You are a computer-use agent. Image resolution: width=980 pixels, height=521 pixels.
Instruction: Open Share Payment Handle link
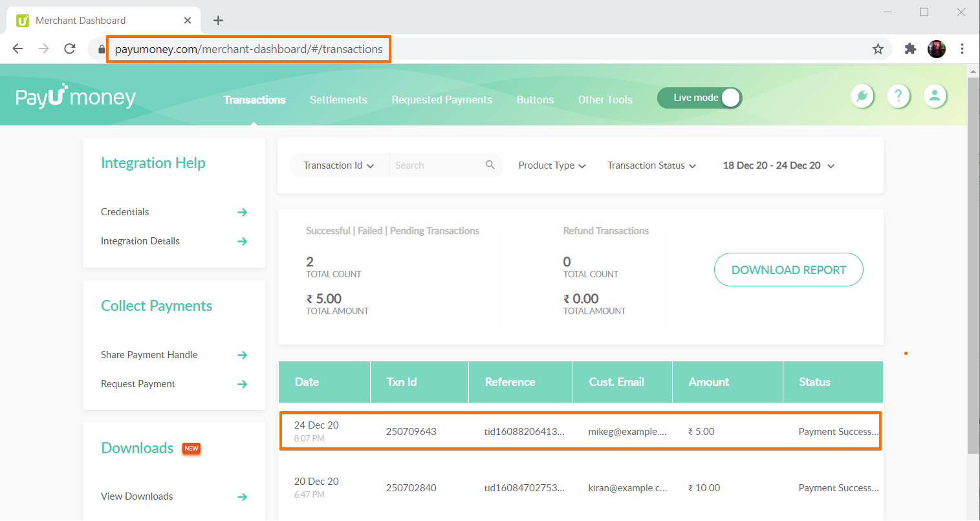149,355
